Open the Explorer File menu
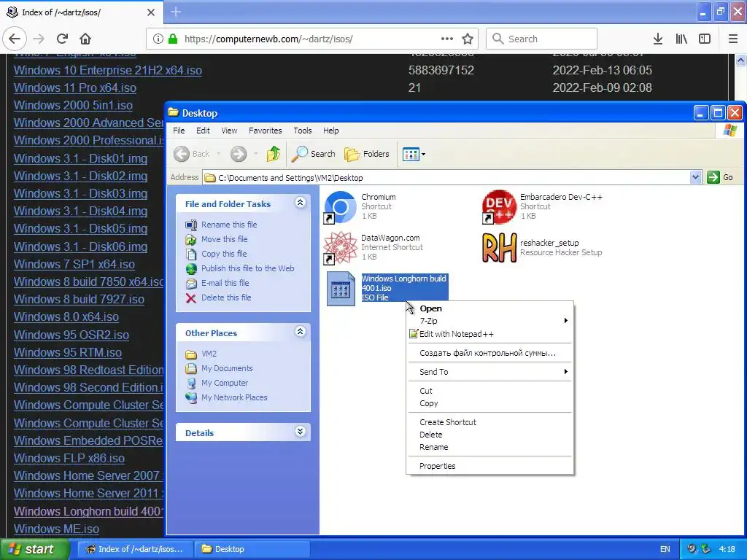The width and height of the screenshot is (747, 560). pyautogui.click(x=179, y=131)
